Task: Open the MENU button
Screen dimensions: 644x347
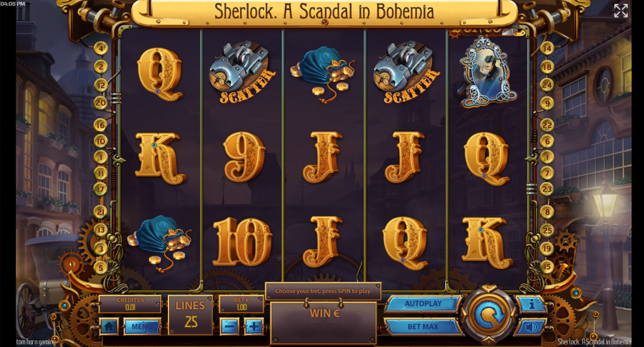Action: 142,327
